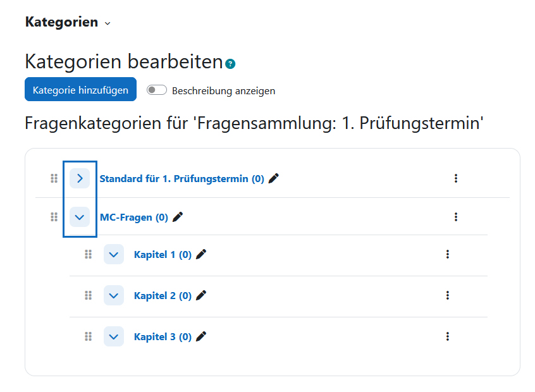
Task: Click Kategorie hinzufügen button
Action: tap(80, 89)
